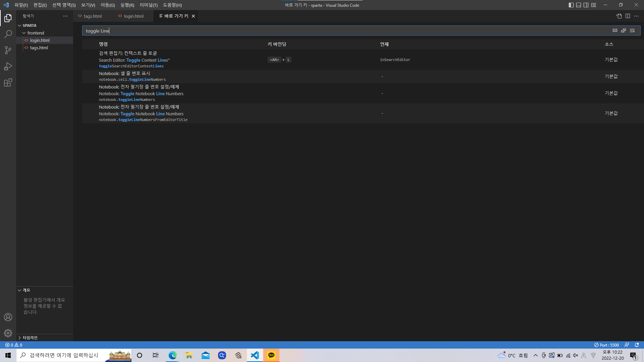644x362 pixels.
Task: Toggle Sort by Precedence in search box
Action: click(x=624, y=31)
